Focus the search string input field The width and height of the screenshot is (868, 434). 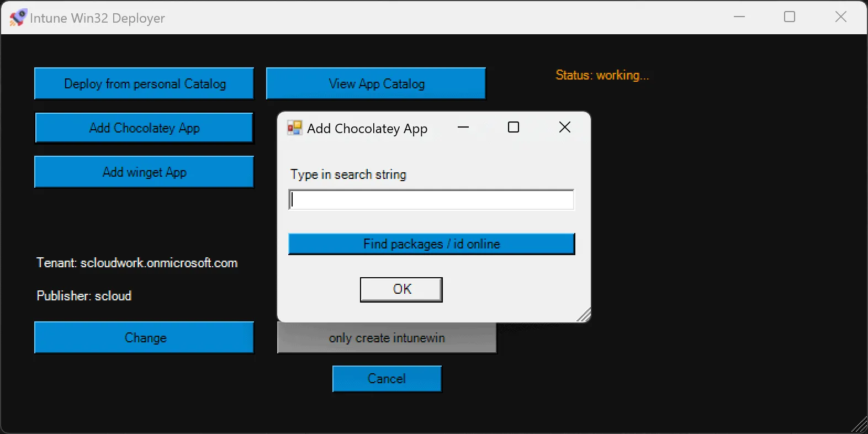pyautogui.click(x=431, y=199)
